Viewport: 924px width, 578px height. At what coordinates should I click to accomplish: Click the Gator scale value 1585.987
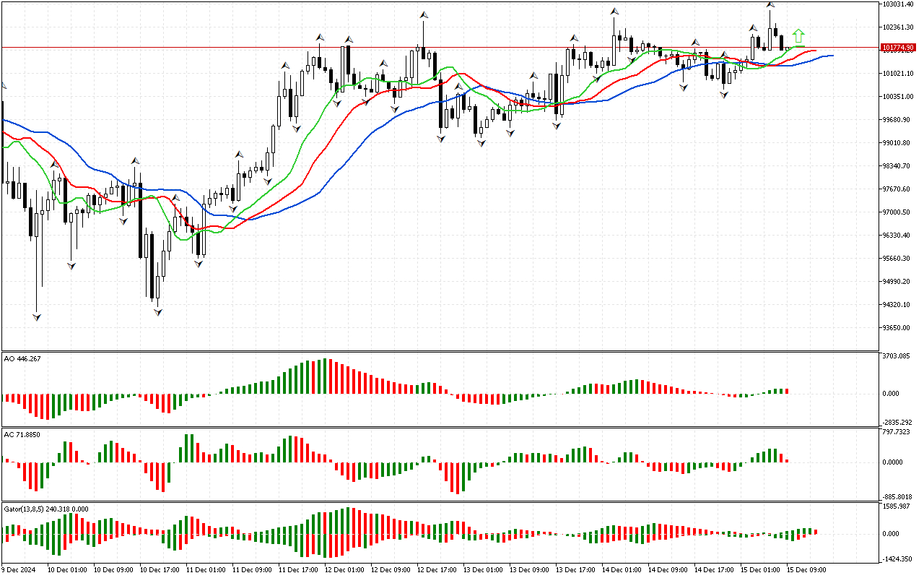pyautogui.click(x=897, y=506)
